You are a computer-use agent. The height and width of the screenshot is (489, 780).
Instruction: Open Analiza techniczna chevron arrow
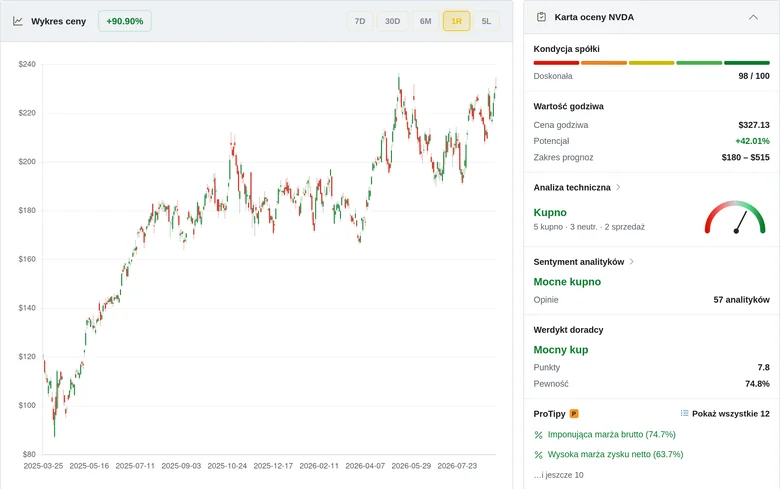tap(618, 187)
